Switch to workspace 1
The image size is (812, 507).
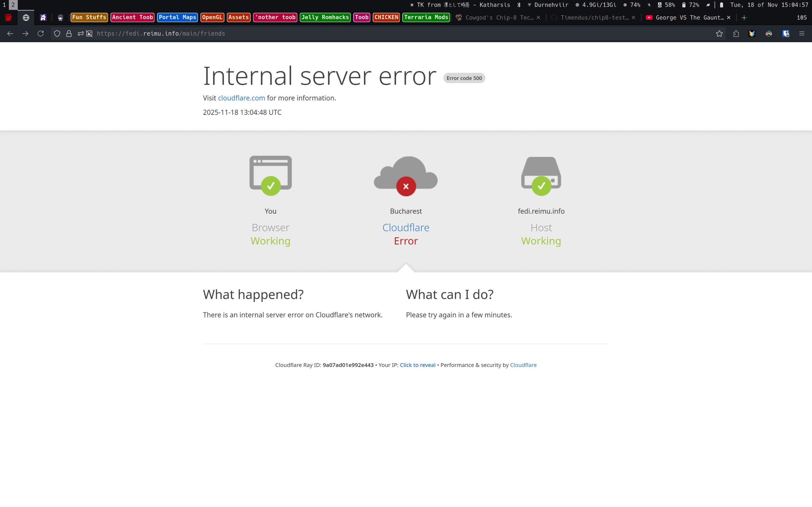4,5
